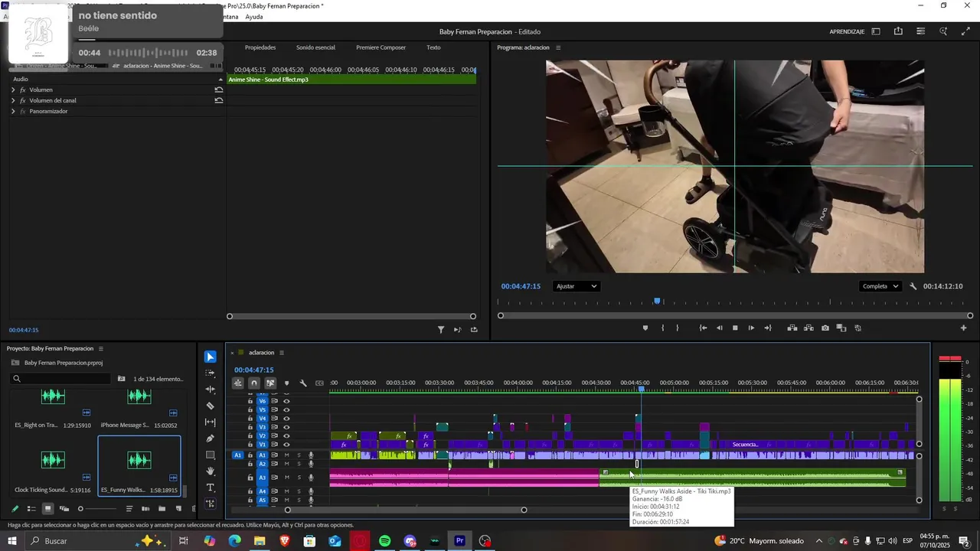Toggle Linked Selection in timeline header

270,383
